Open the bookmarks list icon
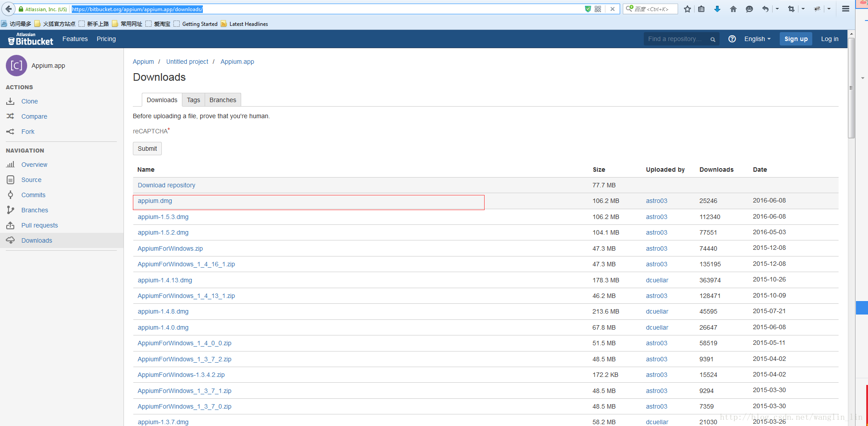This screenshot has width=868, height=426. pyautogui.click(x=701, y=9)
